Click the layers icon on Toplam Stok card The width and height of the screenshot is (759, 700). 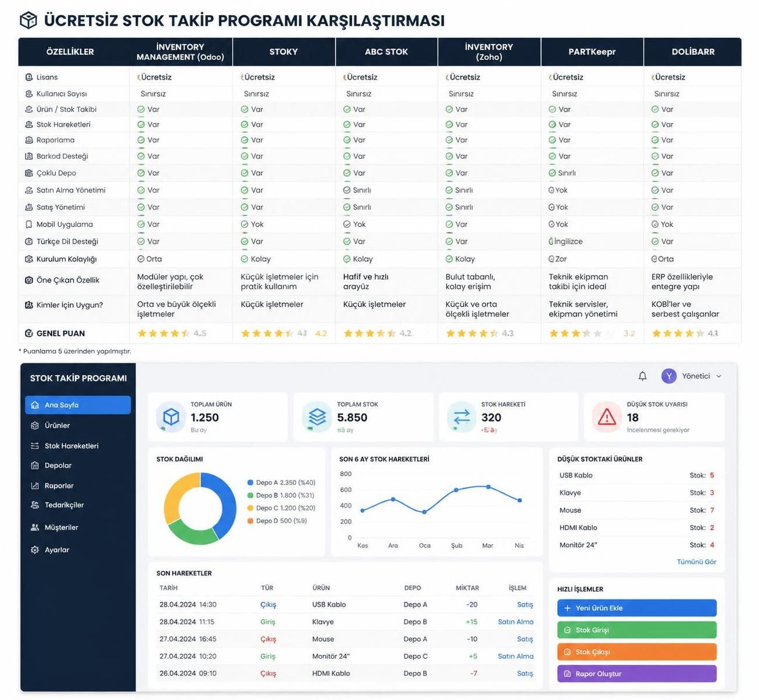317,417
